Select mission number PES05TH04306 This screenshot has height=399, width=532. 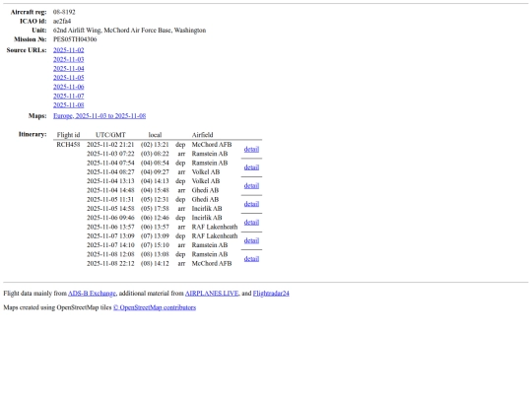coord(75,39)
